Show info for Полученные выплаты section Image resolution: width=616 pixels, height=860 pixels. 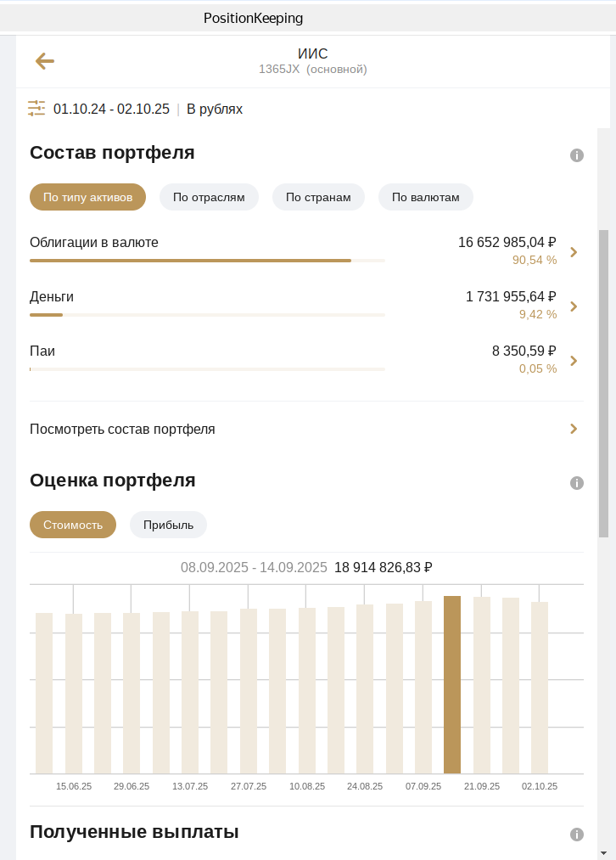[x=577, y=835]
